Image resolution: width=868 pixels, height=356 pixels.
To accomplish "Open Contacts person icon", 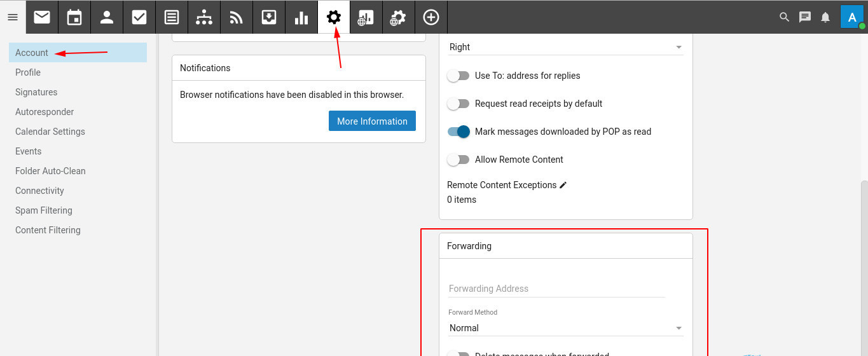I will (107, 17).
